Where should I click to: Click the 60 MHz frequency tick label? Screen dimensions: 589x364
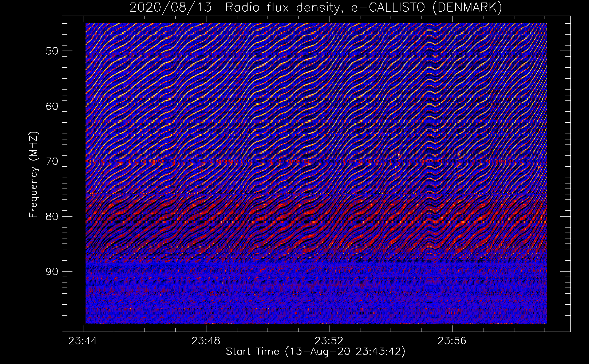click(52, 106)
